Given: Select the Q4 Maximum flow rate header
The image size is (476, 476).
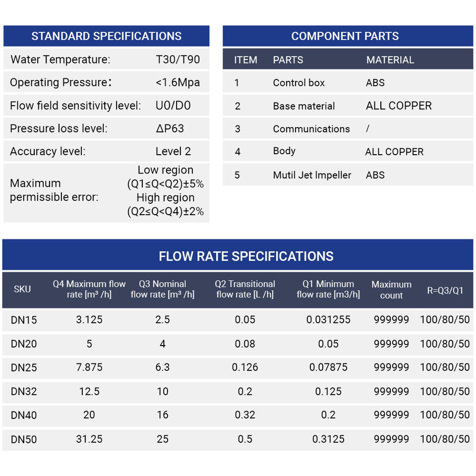Looking at the screenshot, I should 89,289.
